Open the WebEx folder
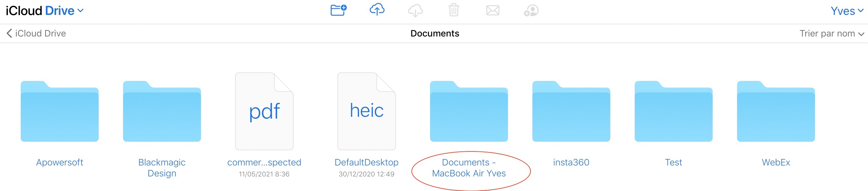Viewport: 868px width, 191px height. pos(776,112)
